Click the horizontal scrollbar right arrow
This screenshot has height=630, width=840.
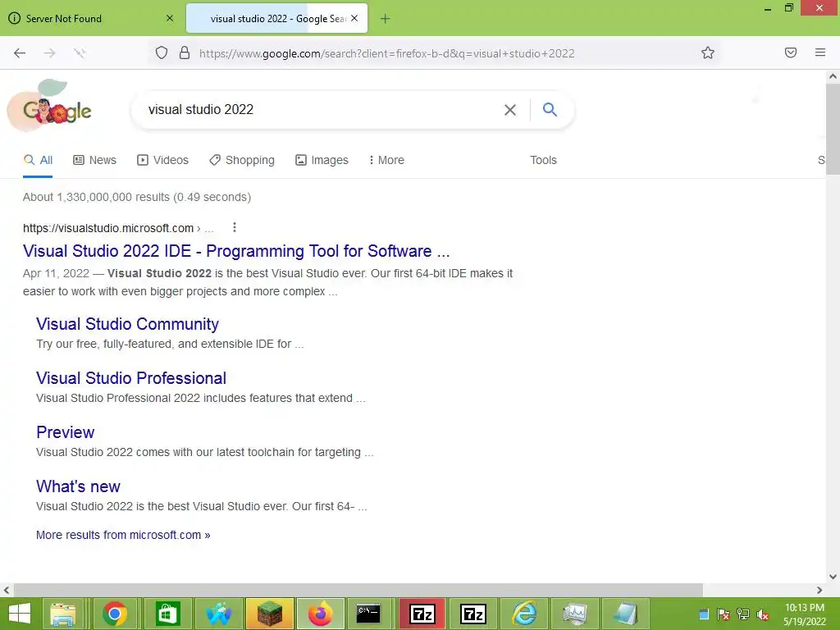pyautogui.click(x=819, y=591)
